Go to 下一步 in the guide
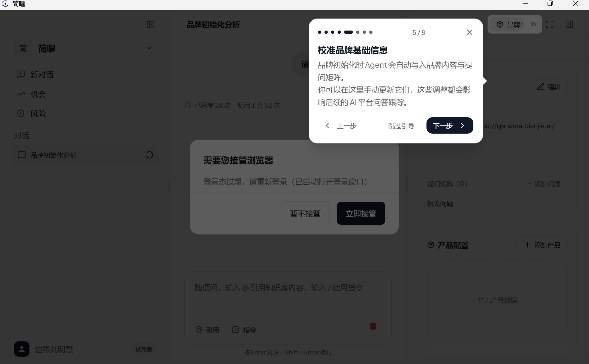The image size is (589, 364). tap(450, 125)
